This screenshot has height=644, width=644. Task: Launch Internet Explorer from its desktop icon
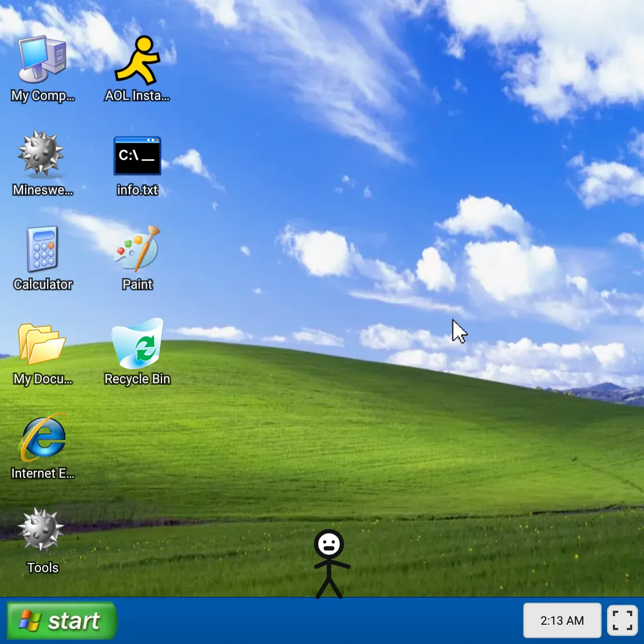43,438
